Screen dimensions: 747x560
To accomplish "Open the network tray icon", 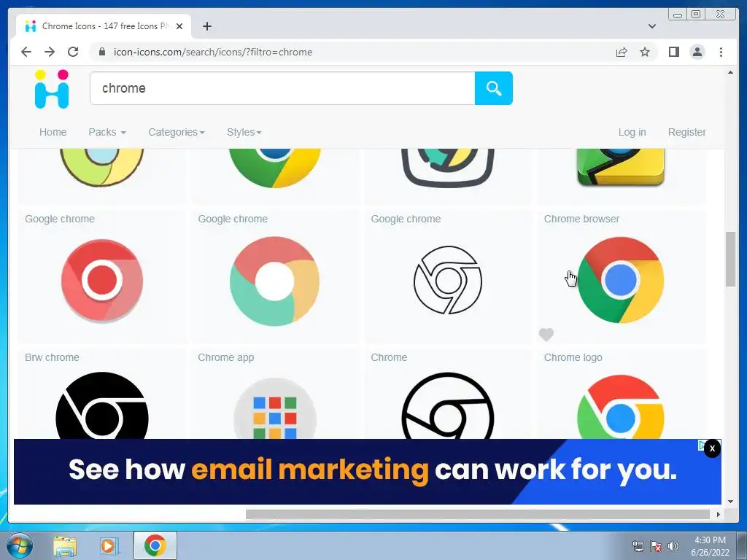I will coord(638,546).
